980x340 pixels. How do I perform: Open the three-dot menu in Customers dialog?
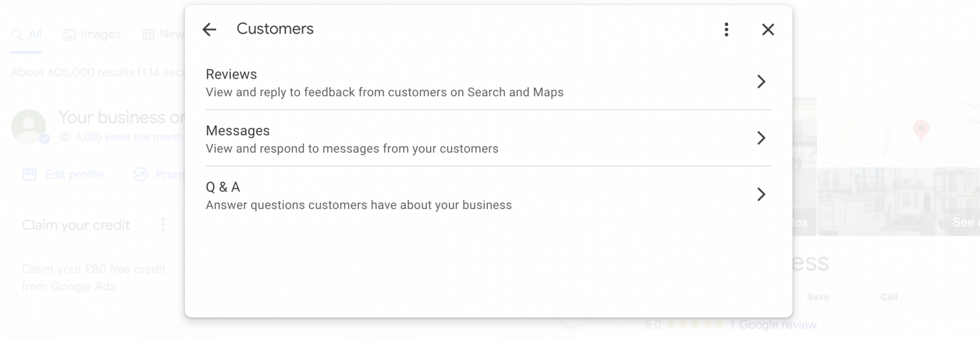click(726, 29)
